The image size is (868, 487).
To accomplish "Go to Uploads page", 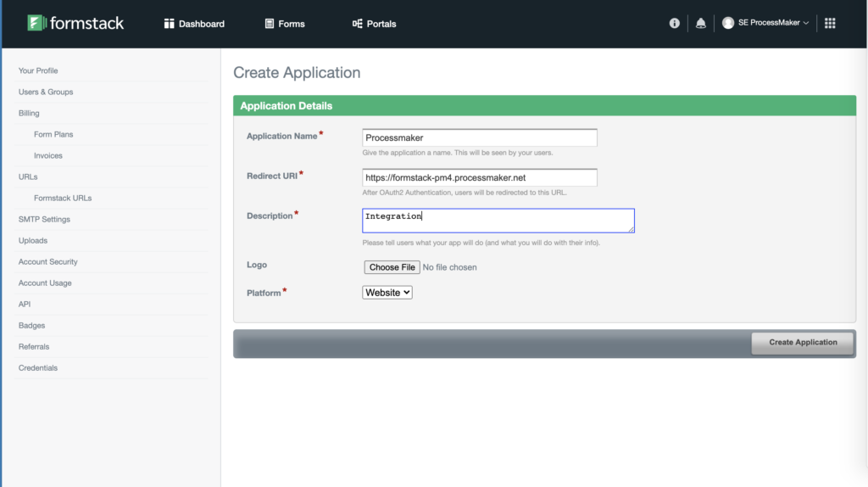I will click(x=33, y=240).
